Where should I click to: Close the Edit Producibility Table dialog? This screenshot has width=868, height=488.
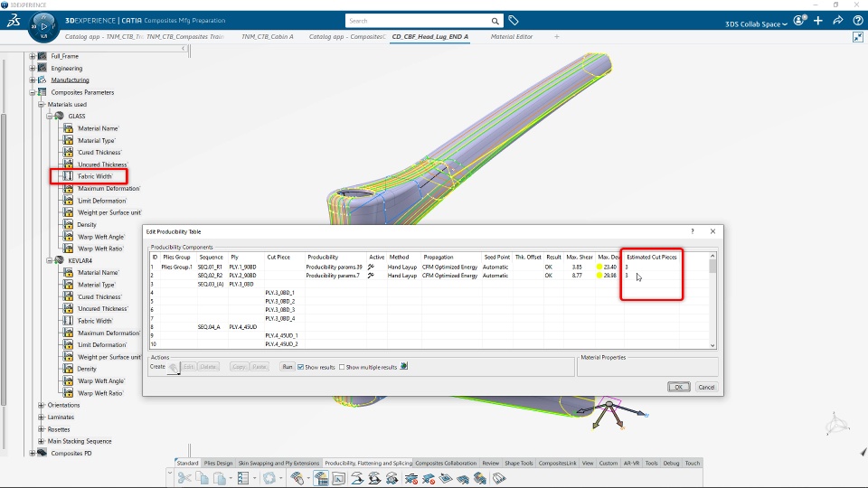point(713,231)
